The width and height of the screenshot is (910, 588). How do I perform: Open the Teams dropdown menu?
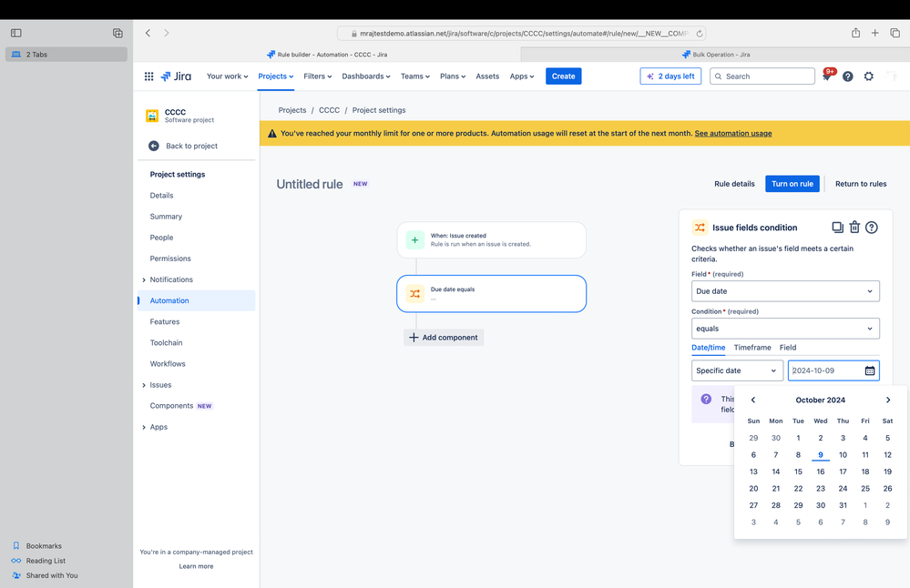pos(415,76)
